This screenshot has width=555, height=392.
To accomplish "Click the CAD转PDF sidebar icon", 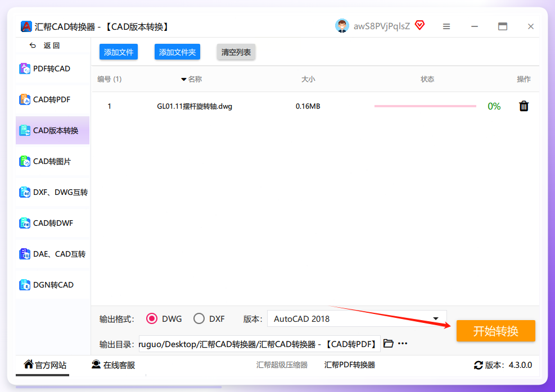I will coord(24,99).
